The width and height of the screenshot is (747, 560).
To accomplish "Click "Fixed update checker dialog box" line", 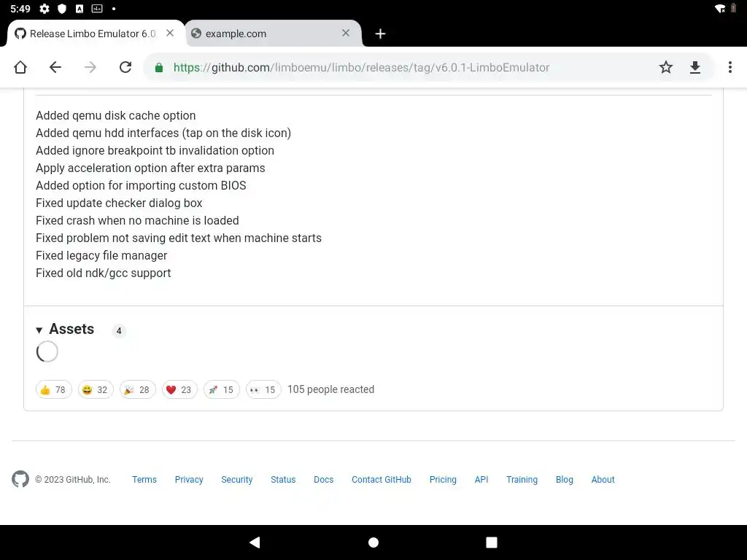I will [x=119, y=203].
